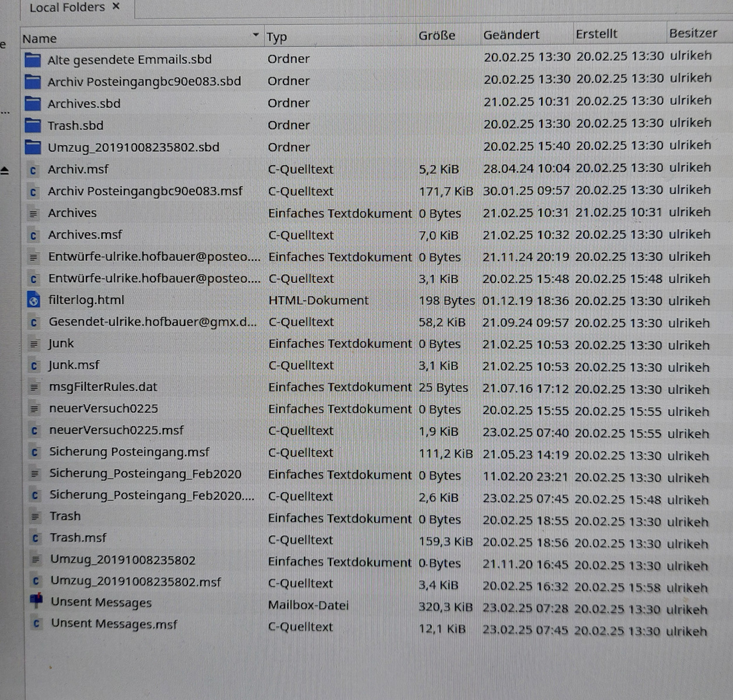This screenshot has height=700, width=733.
Task: Close the Local Folders tab
Action: point(116,6)
